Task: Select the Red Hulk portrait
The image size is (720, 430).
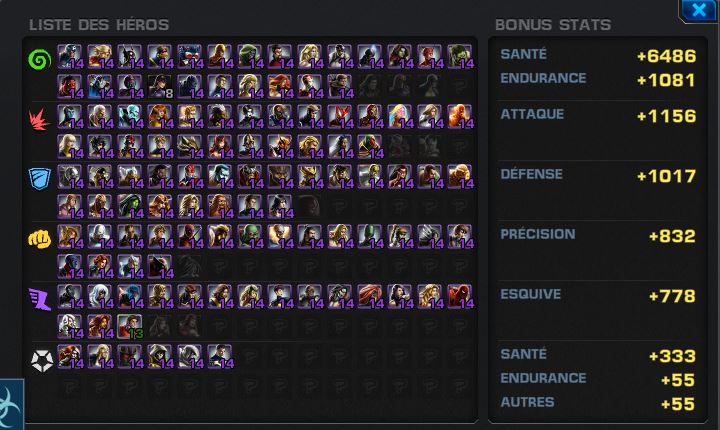Action: pos(70,87)
